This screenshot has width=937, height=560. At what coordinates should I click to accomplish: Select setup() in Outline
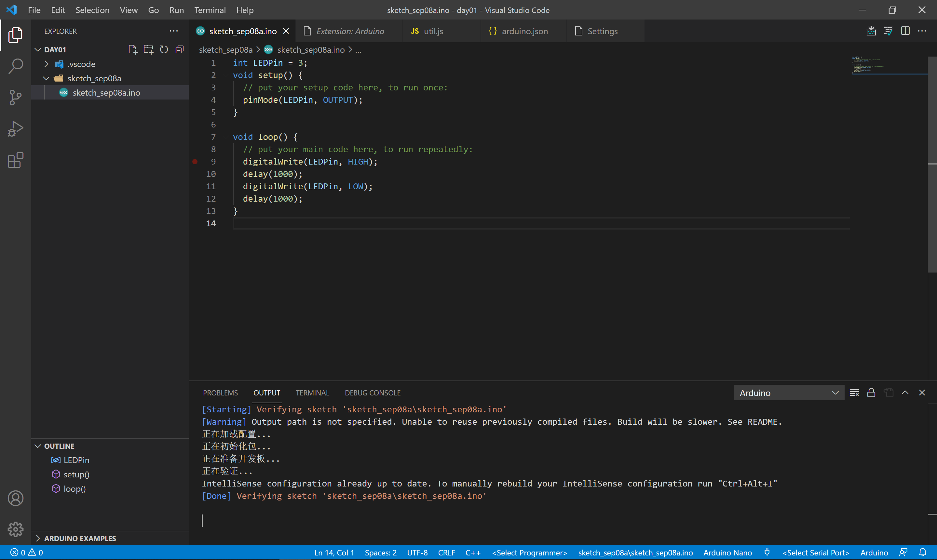pyautogui.click(x=110, y=474)
